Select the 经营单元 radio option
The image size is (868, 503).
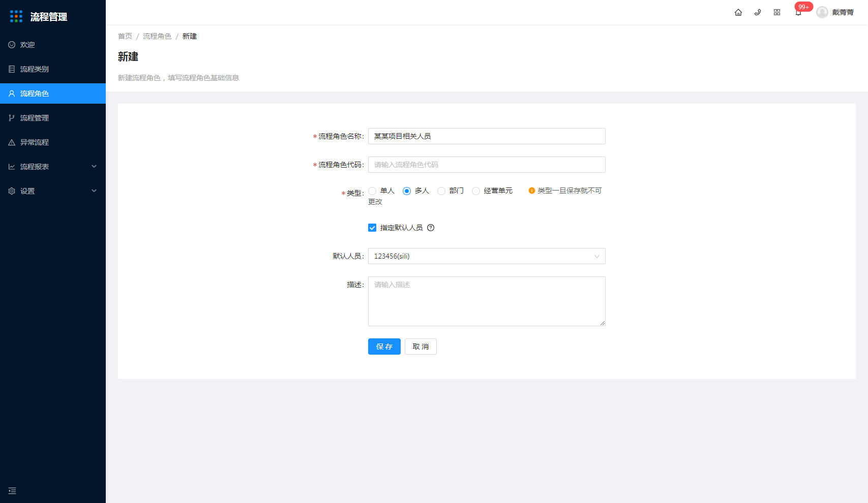476,191
